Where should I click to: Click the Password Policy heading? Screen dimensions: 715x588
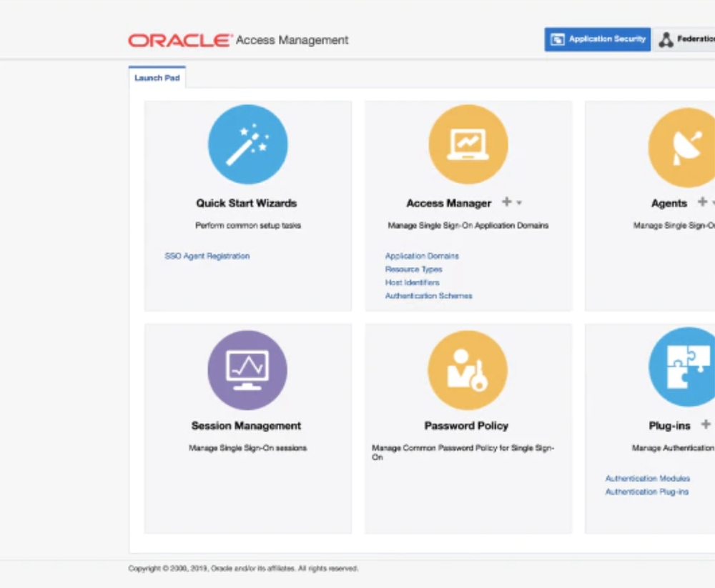(x=466, y=426)
